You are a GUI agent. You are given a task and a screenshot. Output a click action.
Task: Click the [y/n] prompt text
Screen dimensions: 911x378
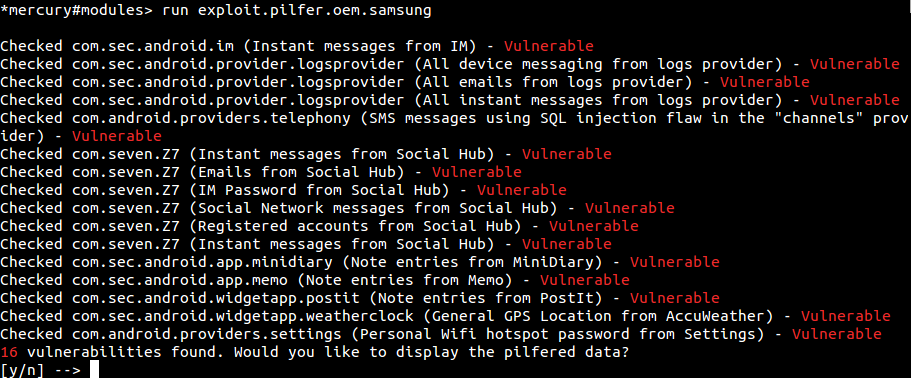[x=22, y=370]
